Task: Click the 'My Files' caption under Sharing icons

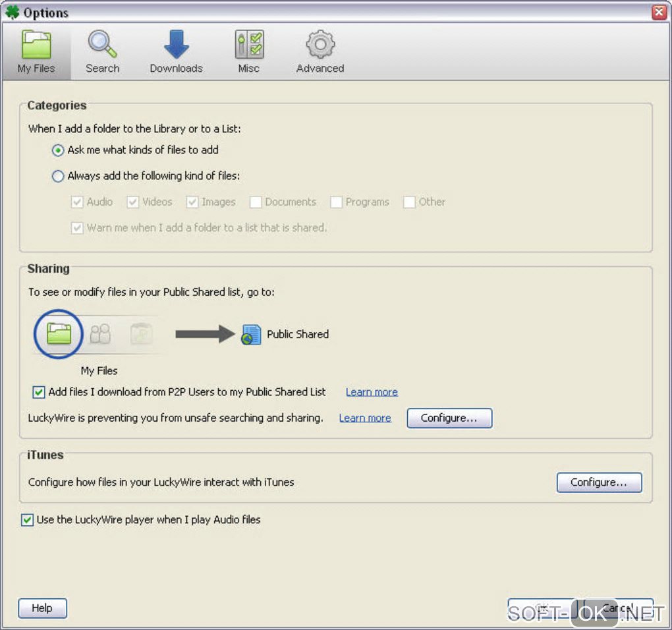Action: [x=99, y=371]
